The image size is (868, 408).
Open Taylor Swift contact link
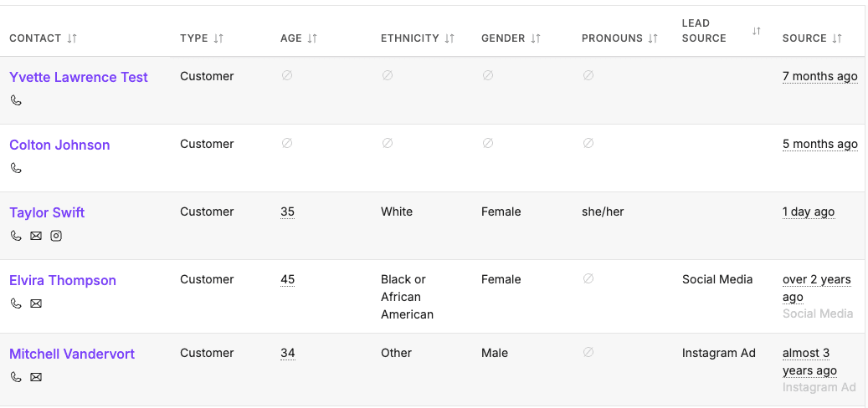click(47, 212)
